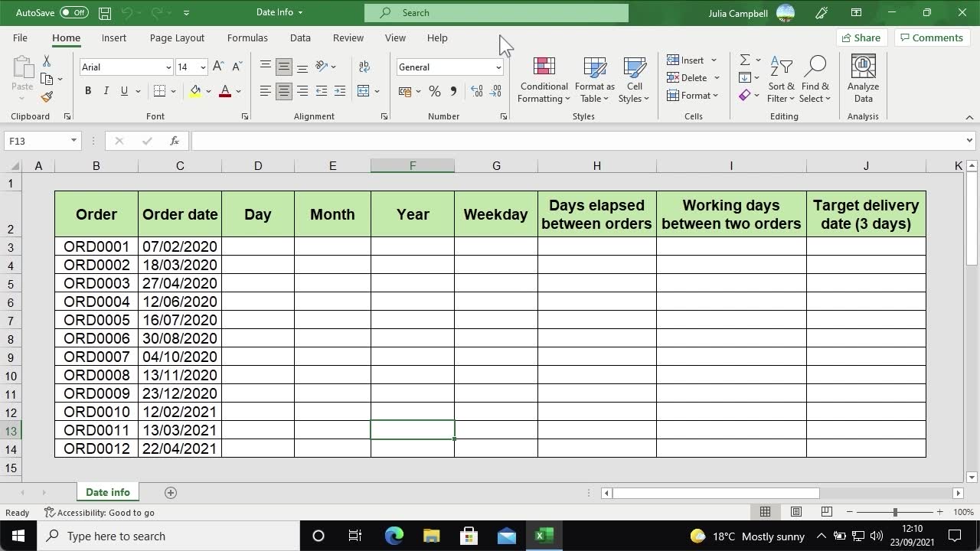The width and height of the screenshot is (980, 551).
Task: Open the Format cells menu
Action: tap(693, 96)
